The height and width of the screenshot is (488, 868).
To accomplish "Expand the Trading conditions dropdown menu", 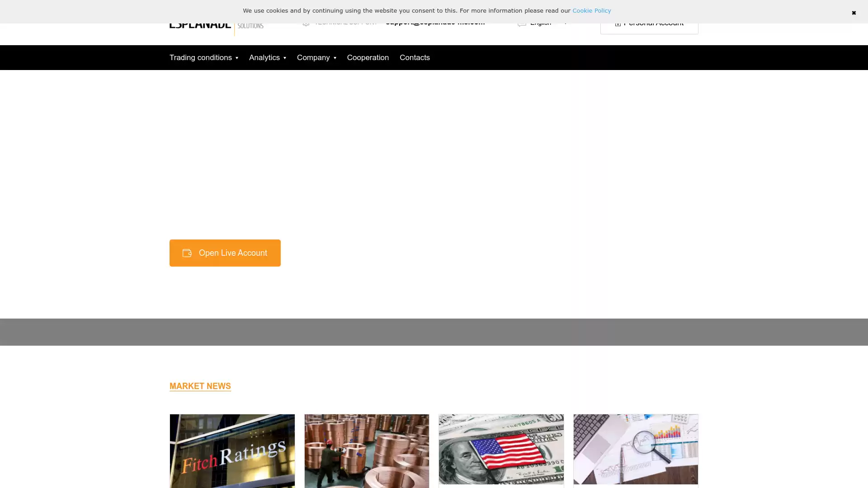I will pos(204,57).
